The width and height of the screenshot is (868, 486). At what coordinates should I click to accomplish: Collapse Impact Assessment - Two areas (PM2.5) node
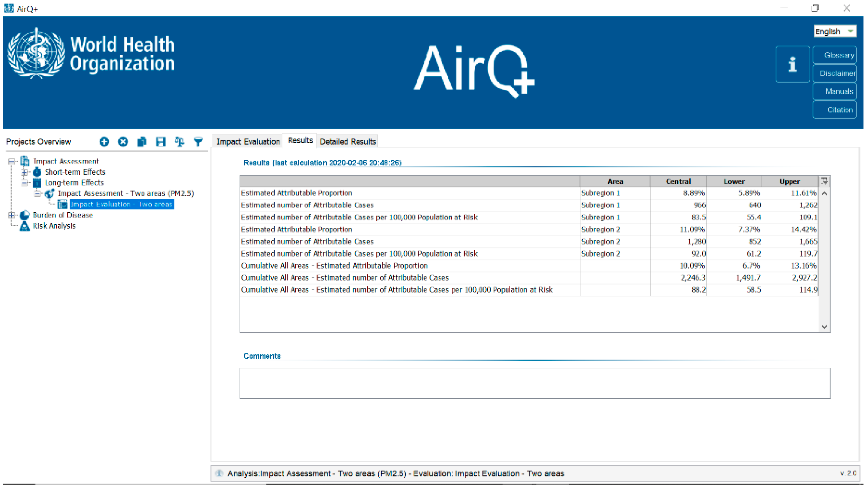coord(37,194)
